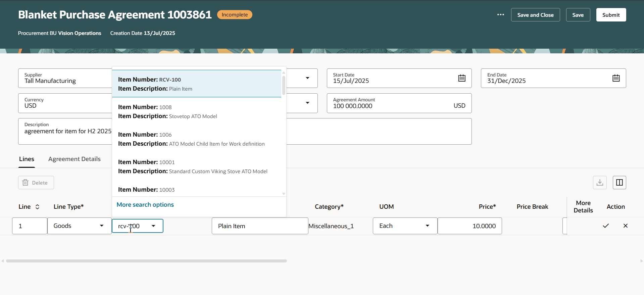Click Save and Close
The width and height of the screenshot is (644, 295).
coord(535,15)
